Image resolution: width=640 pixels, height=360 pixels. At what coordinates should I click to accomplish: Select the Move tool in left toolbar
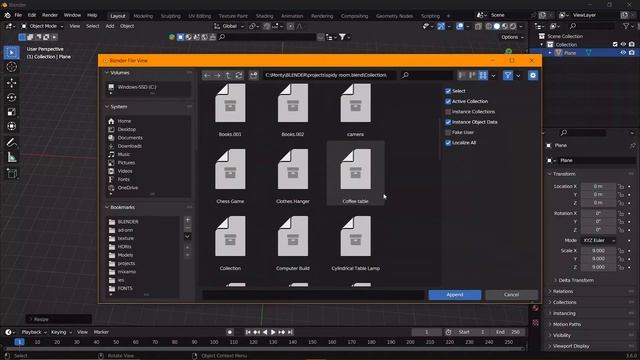click(x=11, y=82)
